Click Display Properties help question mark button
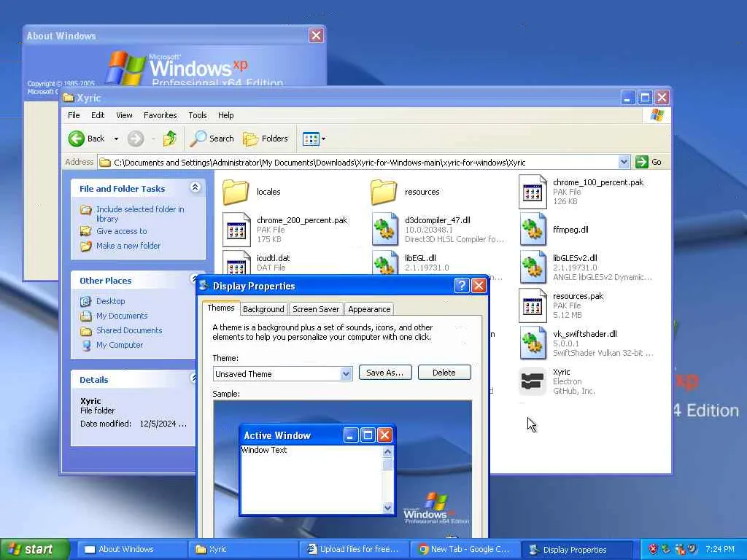Image resolution: width=747 pixels, height=560 pixels. pyautogui.click(x=461, y=285)
